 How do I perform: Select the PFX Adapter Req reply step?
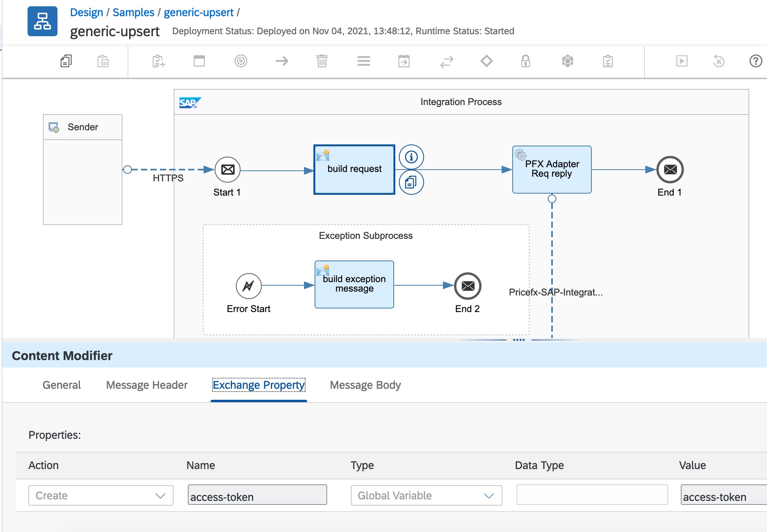coord(552,170)
